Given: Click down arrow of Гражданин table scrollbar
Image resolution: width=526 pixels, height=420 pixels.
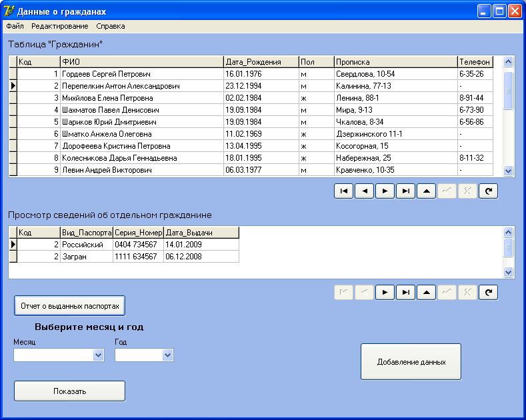Looking at the screenshot, I should point(509,171).
